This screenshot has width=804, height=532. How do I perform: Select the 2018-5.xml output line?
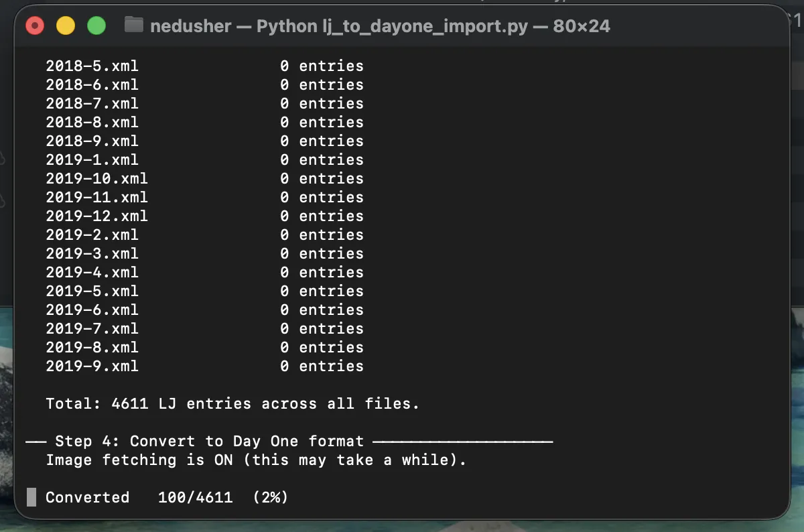pyautogui.click(x=92, y=66)
